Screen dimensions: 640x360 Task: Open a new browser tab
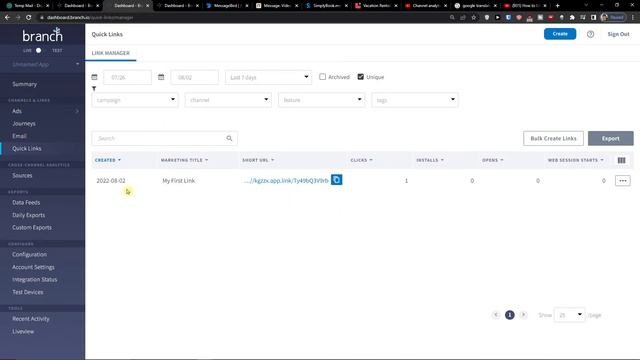(x=558, y=6)
